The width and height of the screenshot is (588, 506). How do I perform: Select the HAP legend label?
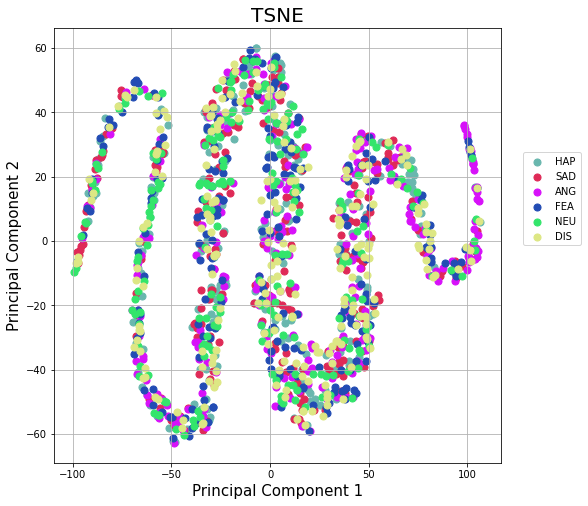pyautogui.click(x=565, y=161)
